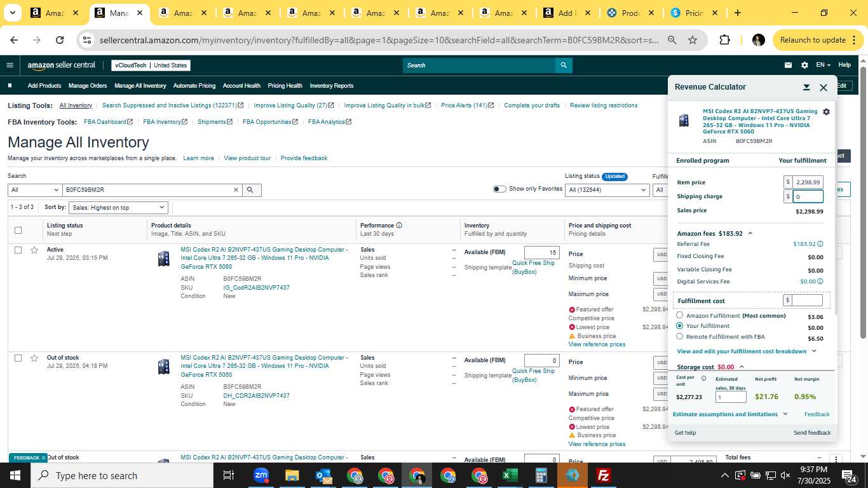This screenshot has height=488, width=868.
Task: Click Estimated sales input field
Action: pos(731,397)
